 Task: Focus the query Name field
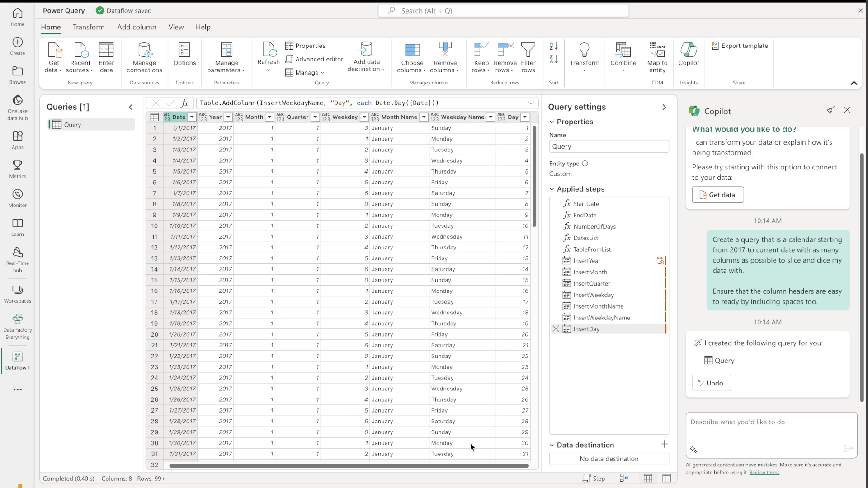[609, 146]
